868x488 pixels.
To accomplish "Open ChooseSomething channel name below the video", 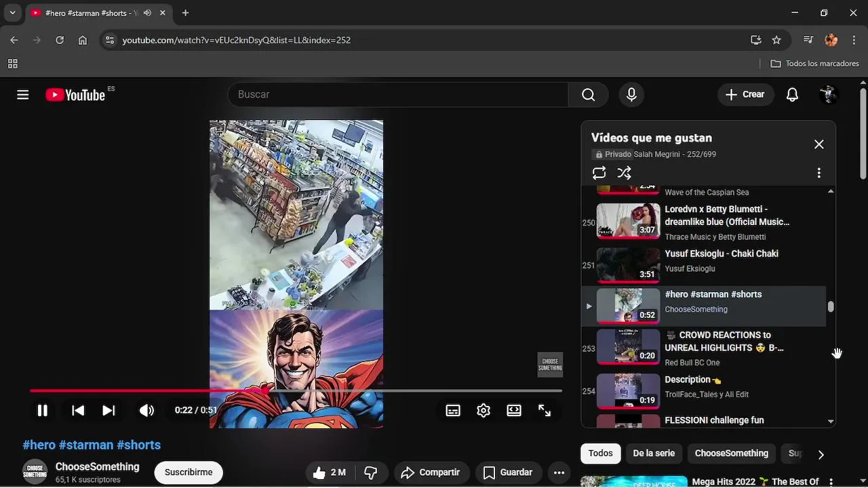I will point(97,467).
